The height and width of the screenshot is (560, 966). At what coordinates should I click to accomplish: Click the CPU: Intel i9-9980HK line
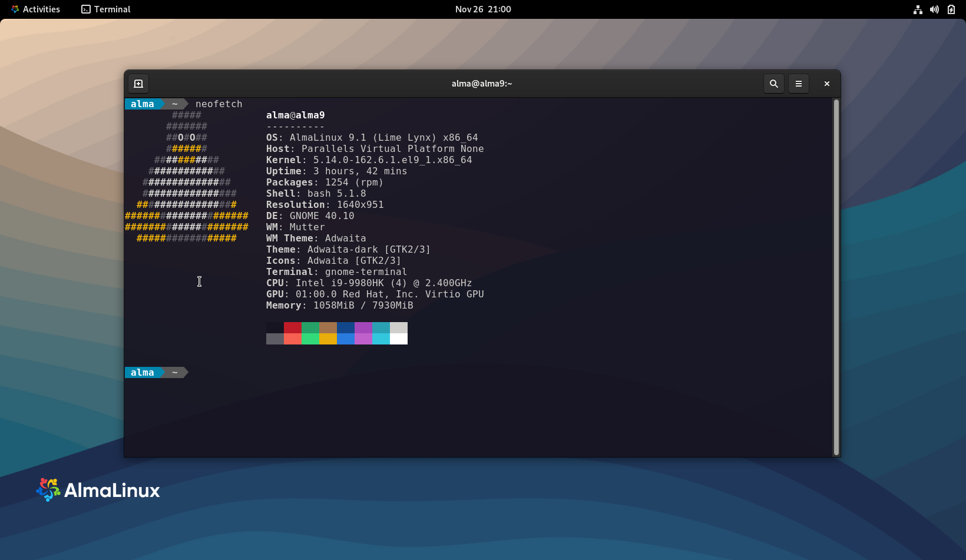click(369, 283)
